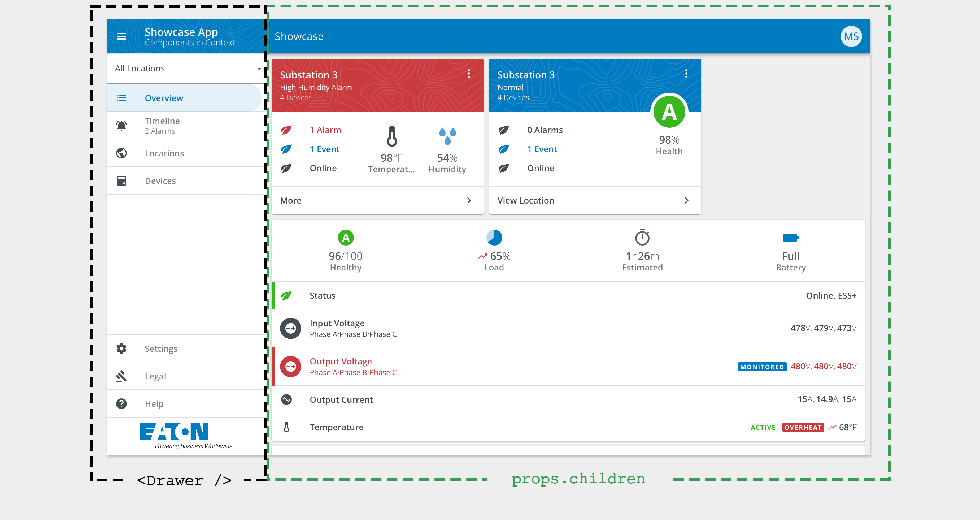Click the MONITORED tag

click(762, 367)
